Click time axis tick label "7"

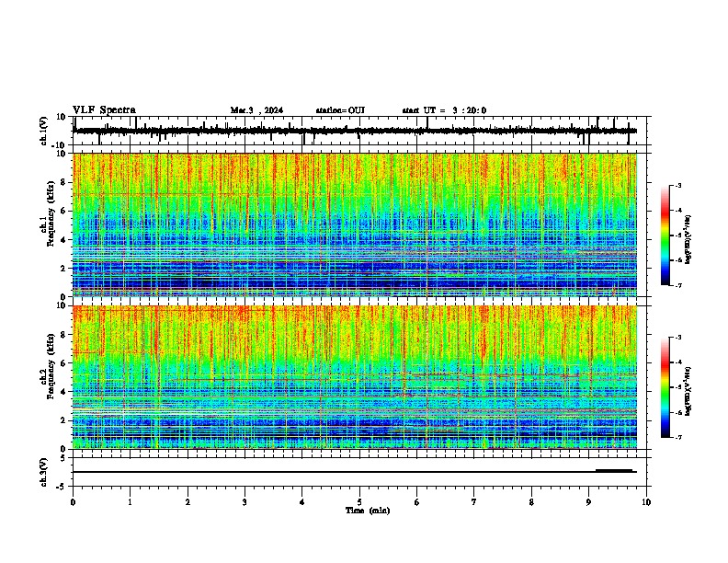tap(474, 502)
